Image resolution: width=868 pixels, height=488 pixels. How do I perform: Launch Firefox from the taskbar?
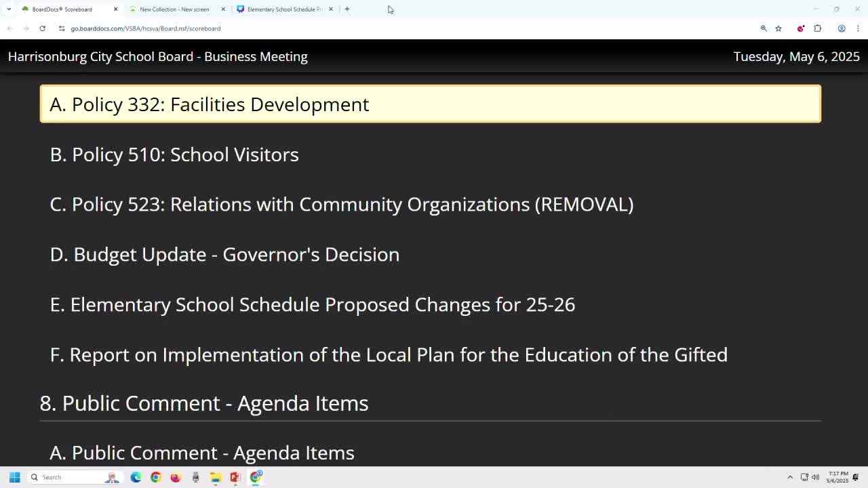click(176, 477)
